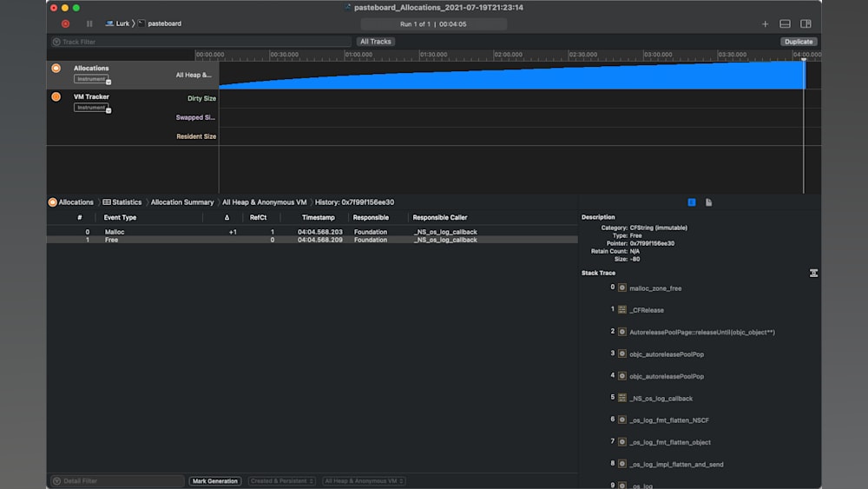Click the add instrument plus icon
This screenshot has height=489, width=868.
[x=765, y=23]
